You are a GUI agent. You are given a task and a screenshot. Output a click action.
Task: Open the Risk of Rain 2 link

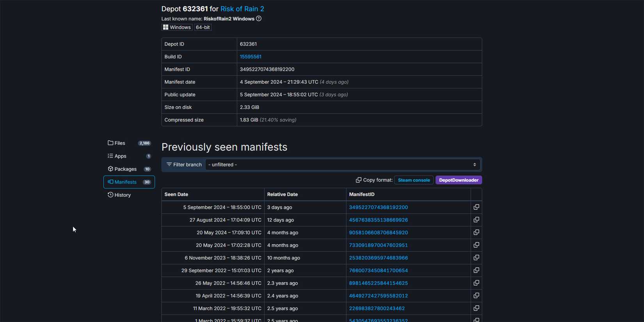[x=242, y=9]
